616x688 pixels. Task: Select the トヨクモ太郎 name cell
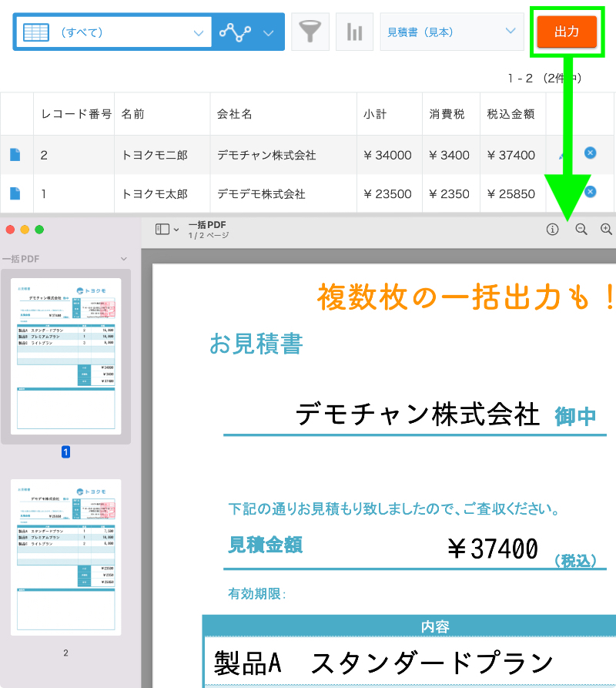pyautogui.click(x=162, y=193)
